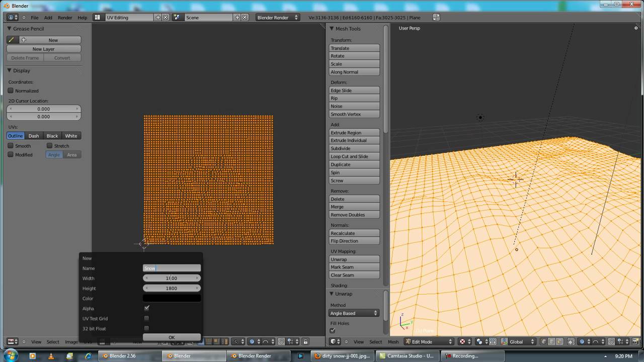Click the screen layout browse icon
The image size is (644, 362).
click(x=100, y=17)
